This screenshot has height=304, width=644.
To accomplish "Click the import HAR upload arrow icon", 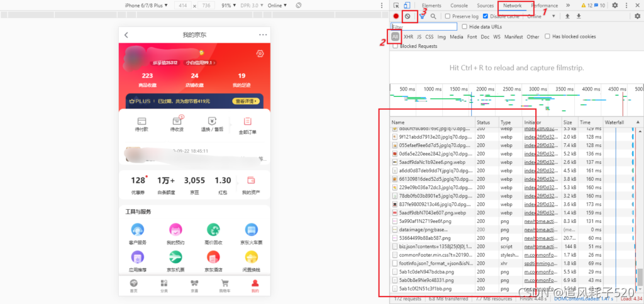I will (568, 16).
